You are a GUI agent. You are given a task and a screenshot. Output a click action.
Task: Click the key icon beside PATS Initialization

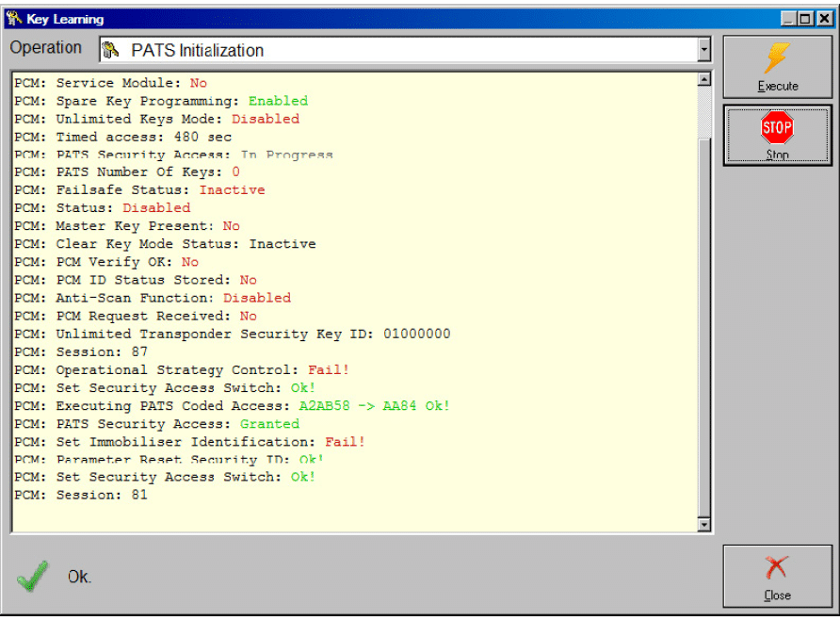click(x=110, y=50)
